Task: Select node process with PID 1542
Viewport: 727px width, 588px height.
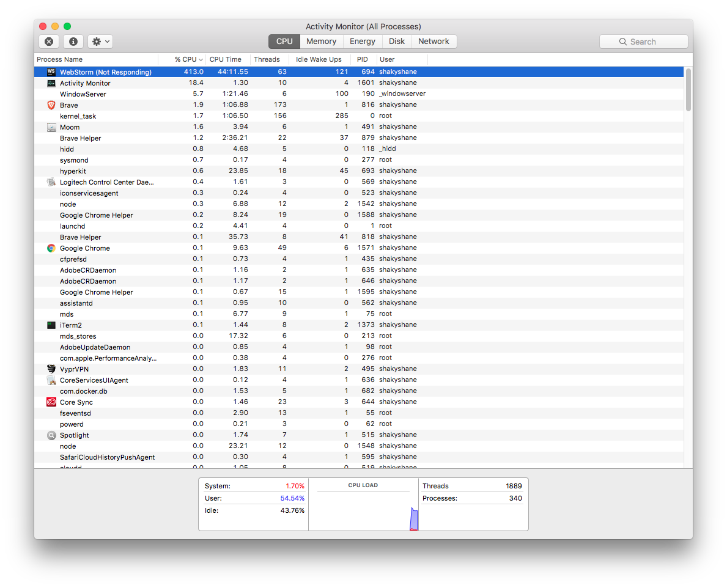Action: click(x=359, y=204)
